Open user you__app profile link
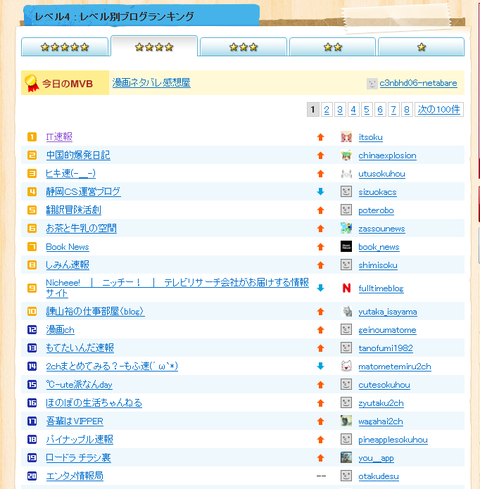Viewport: 480px width, 489px height. click(376, 458)
